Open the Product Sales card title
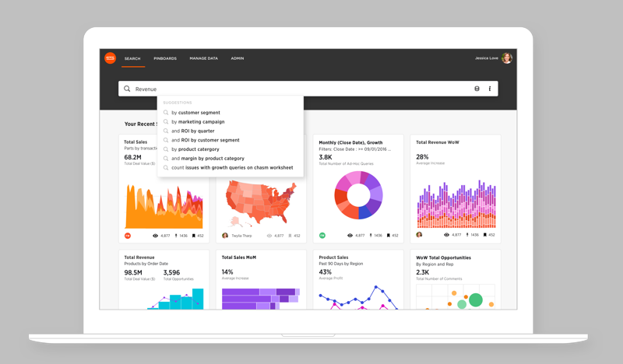This screenshot has width=623, height=364. click(333, 257)
